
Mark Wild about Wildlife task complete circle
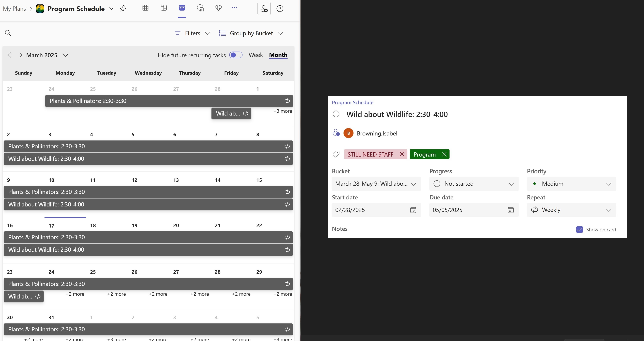[336, 114]
